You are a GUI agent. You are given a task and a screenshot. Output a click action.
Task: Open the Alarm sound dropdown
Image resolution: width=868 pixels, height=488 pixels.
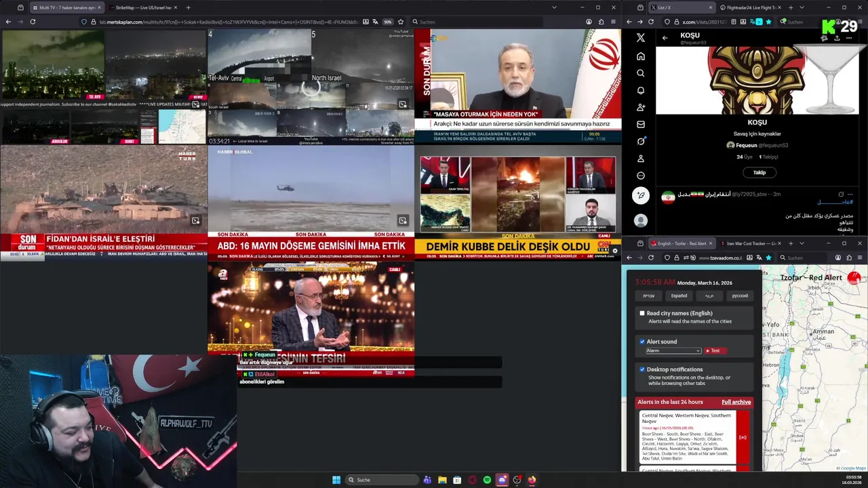[x=673, y=350]
